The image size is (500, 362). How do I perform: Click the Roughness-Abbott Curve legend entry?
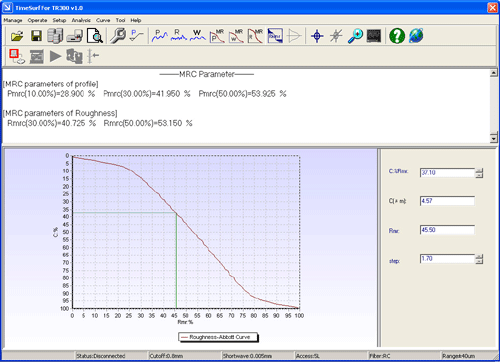coord(219,337)
